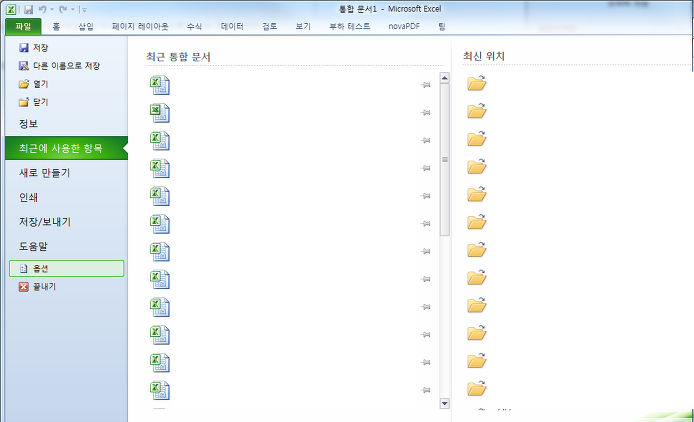The height and width of the screenshot is (422, 694).
Task: Click the recent workbooks scrollbar up arrow
Action: tap(444, 78)
